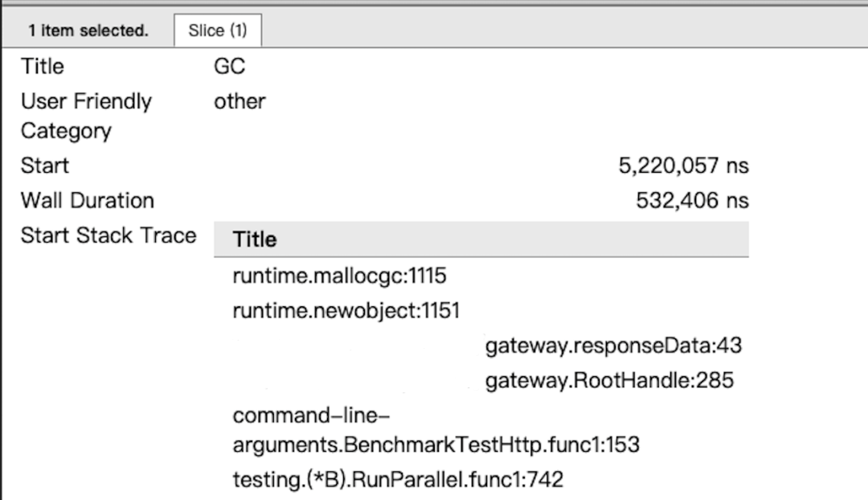Click the "other" category value
Viewport: 868px width, 500px height.
(x=240, y=101)
